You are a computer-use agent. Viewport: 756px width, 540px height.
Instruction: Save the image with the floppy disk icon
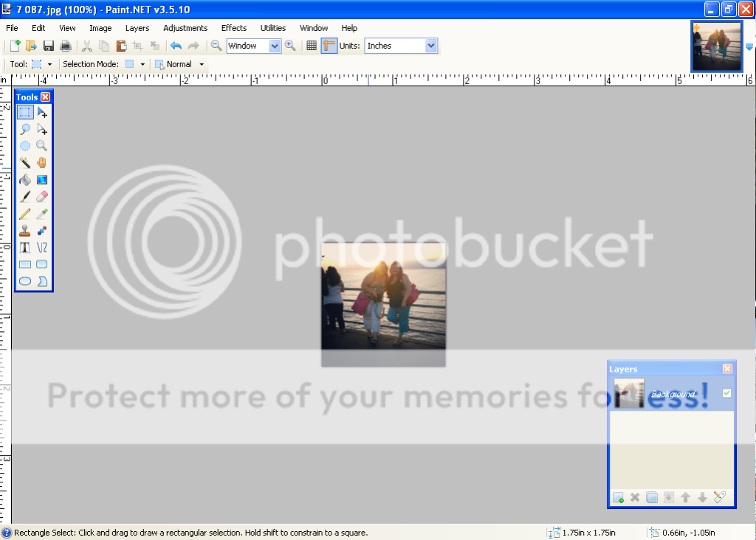[x=48, y=46]
